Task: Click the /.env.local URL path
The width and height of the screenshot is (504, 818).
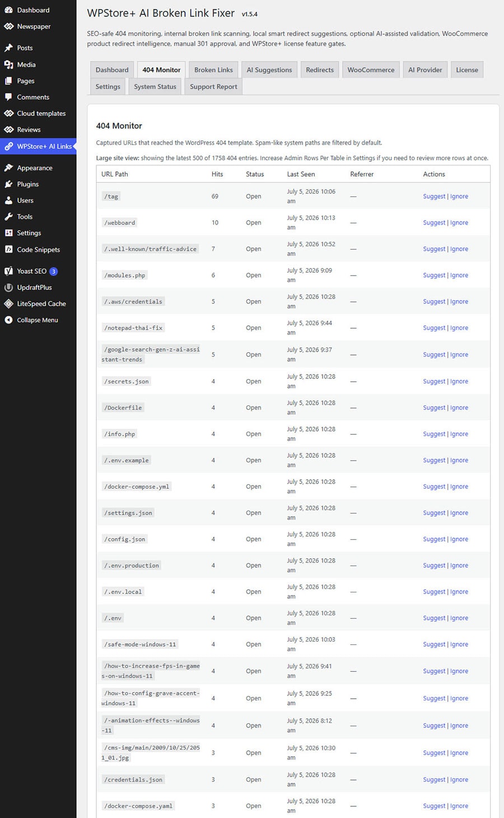Action: (123, 592)
